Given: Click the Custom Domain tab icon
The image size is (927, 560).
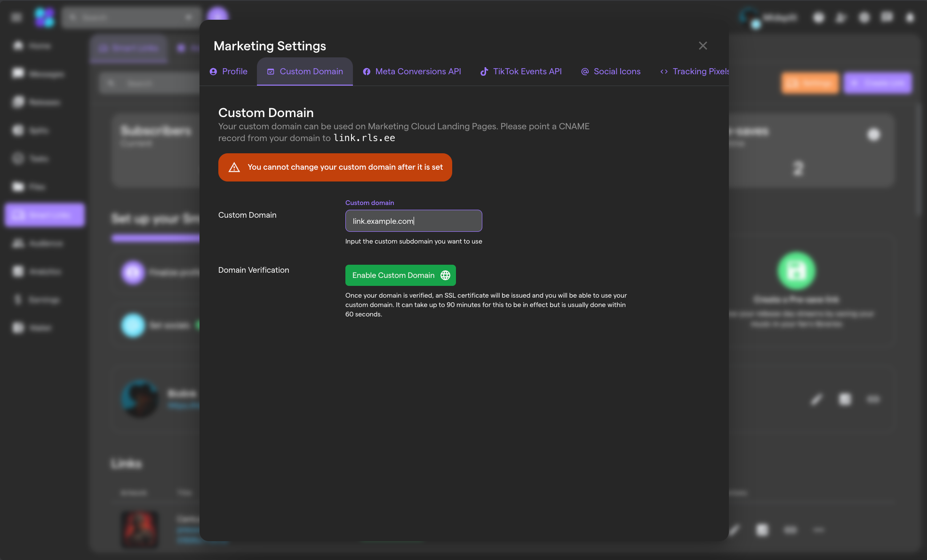Looking at the screenshot, I should click(271, 71).
